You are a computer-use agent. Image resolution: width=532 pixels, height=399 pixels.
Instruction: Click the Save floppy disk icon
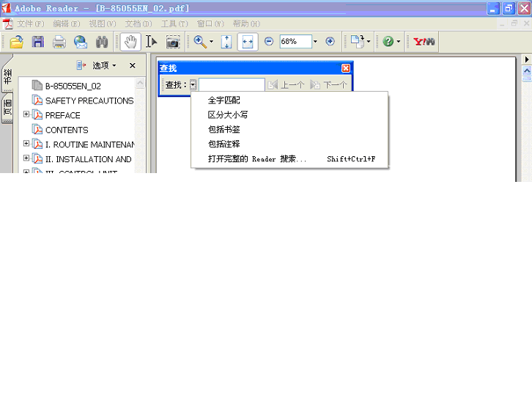(x=37, y=42)
